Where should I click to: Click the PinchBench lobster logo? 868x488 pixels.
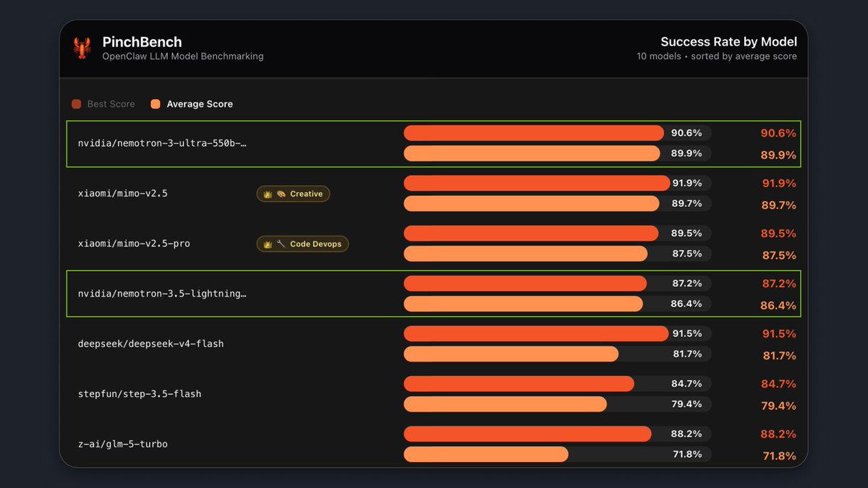coord(82,48)
